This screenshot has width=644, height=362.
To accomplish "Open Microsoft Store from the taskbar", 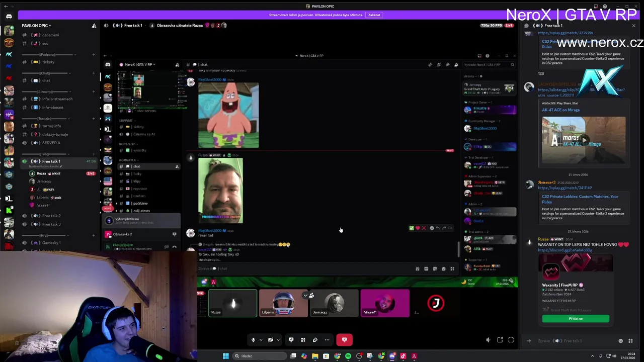I will [326, 356].
